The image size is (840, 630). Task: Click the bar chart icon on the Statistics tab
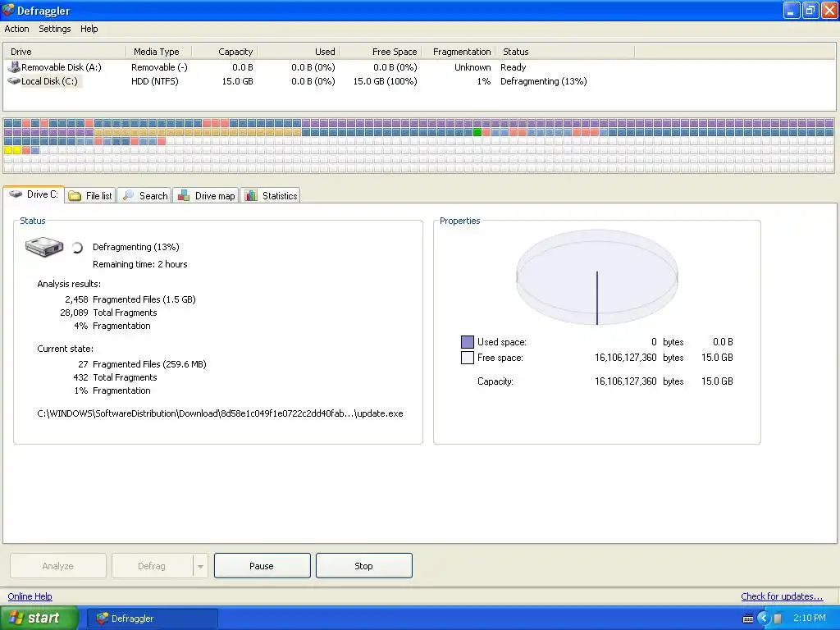coord(251,195)
